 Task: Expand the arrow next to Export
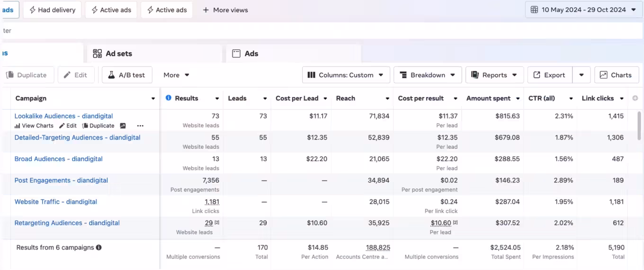coord(581,75)
